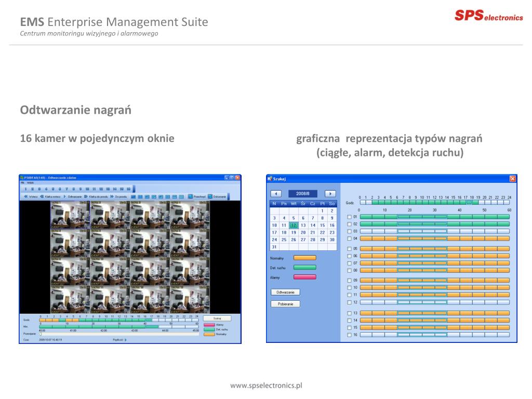Click the Godz. hour bar in Szukaj window
The width and height of the screenshot is (532, 399).
pyautogui.click(x=435, y=202)
